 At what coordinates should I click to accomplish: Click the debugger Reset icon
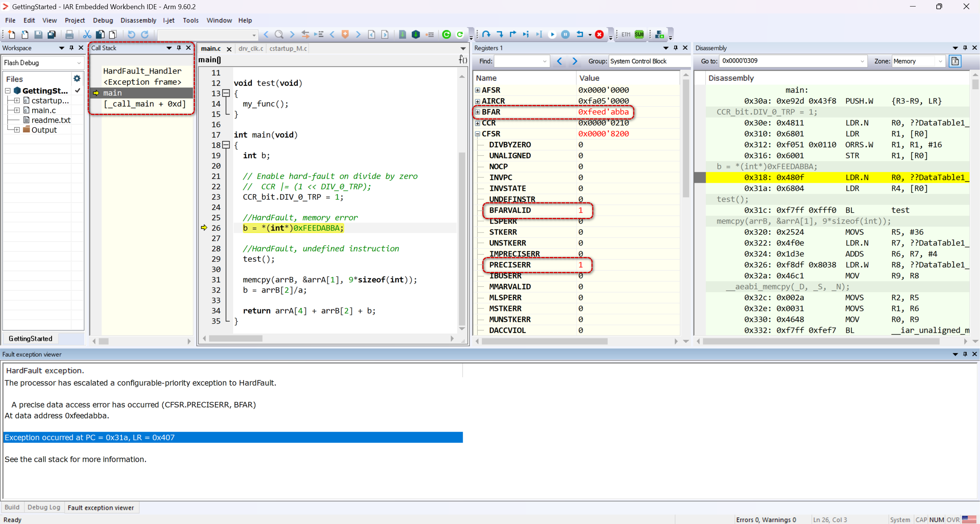(580, 34)
